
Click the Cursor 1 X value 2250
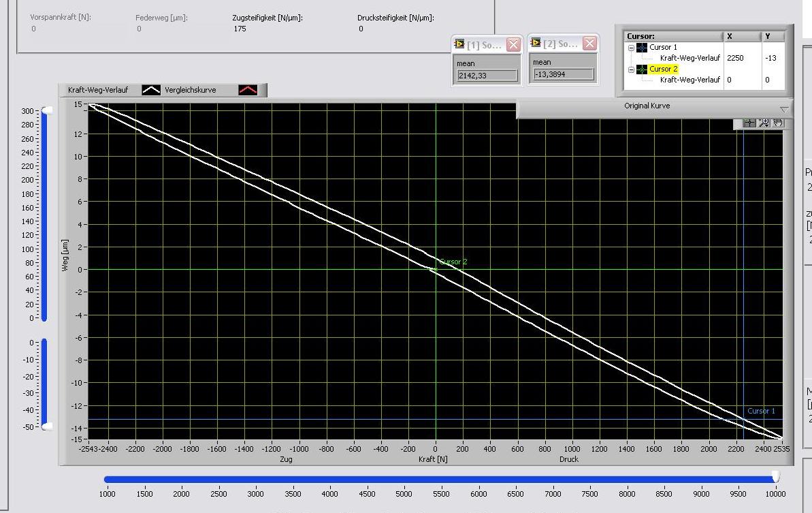pyautogui.click(x=735, y=58)
